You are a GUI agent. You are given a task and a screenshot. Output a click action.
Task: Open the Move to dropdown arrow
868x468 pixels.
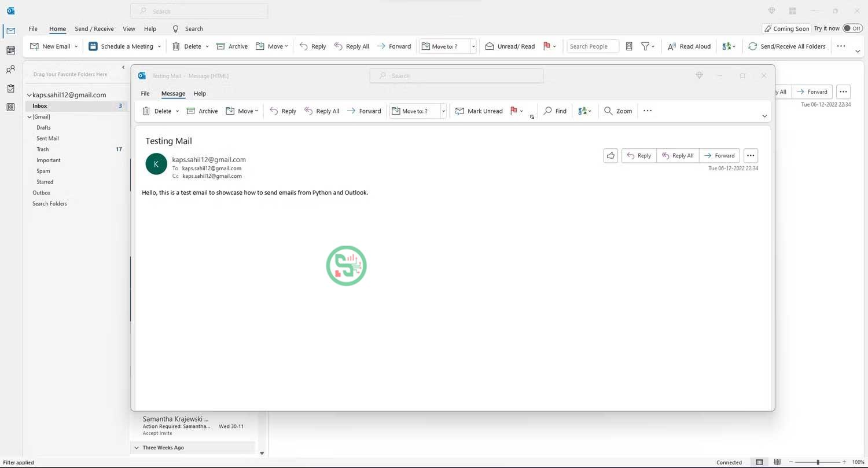tap(443, 111)
